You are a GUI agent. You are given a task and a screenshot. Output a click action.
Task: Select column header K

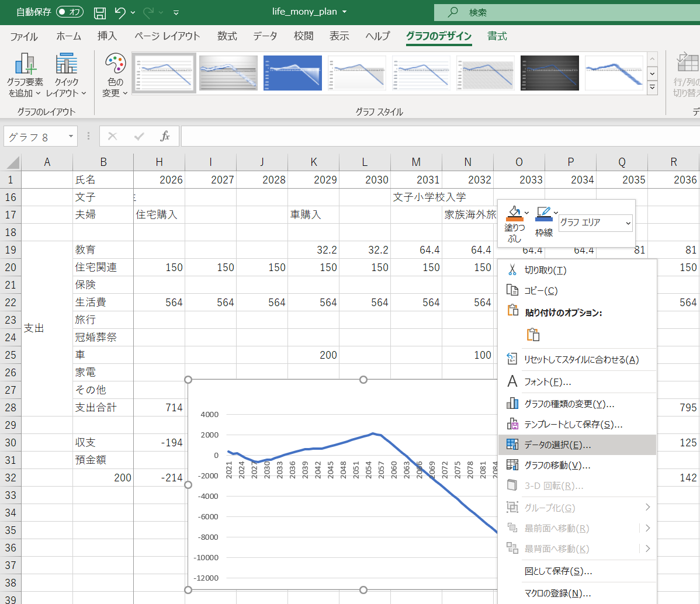(313, 162)
